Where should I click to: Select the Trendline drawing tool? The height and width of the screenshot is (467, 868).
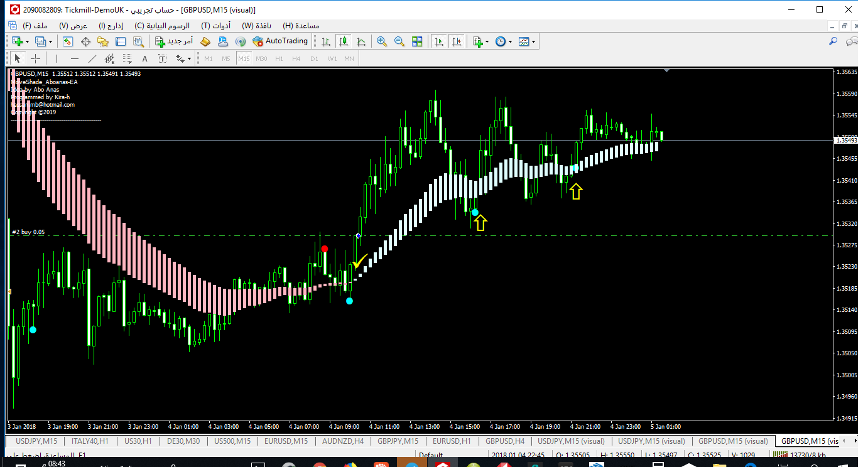(x=92, y=58)
